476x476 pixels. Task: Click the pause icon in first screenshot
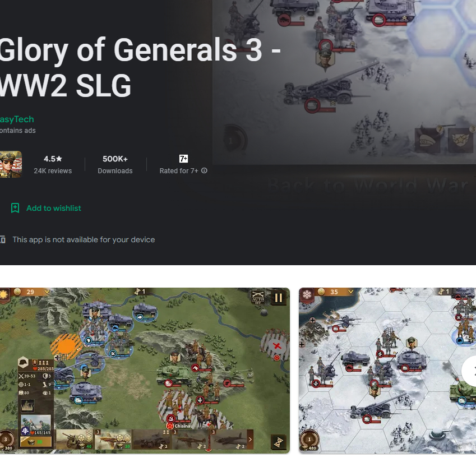278,298
